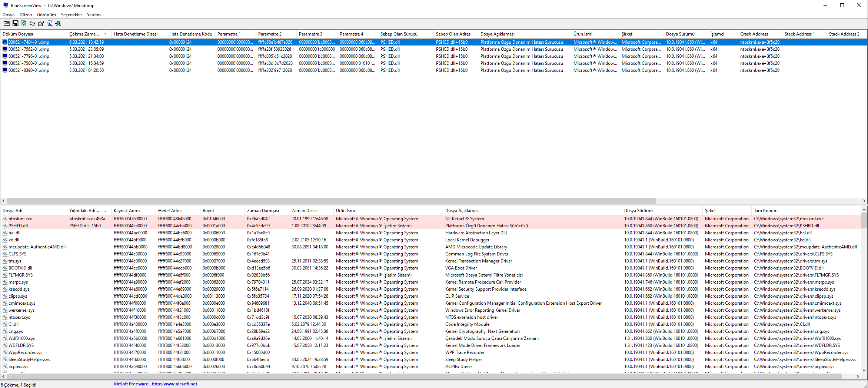Viewport: 868px width, 388px height.
Task: Click the SleepStudyHelper.sys file name
Action: pos(29,359)
